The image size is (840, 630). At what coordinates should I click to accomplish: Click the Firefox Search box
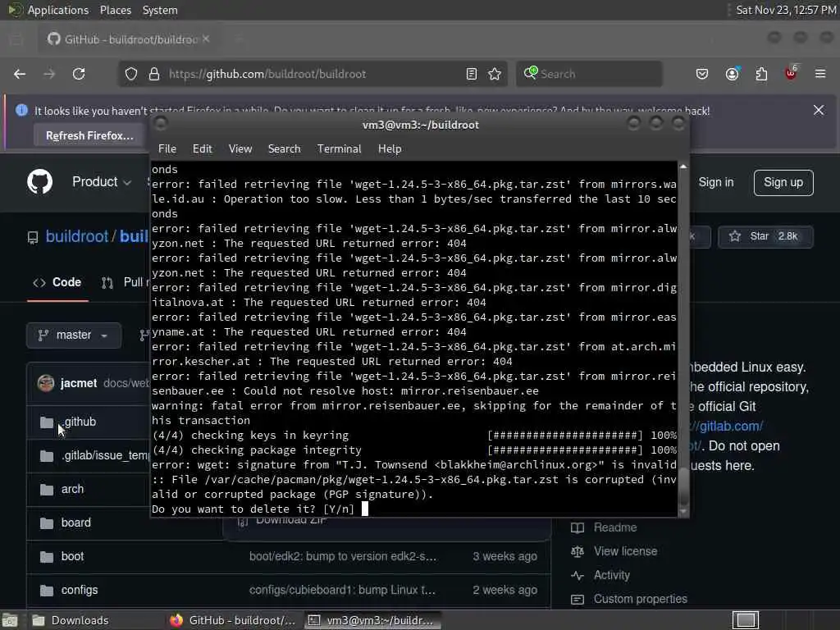[589, 74]
